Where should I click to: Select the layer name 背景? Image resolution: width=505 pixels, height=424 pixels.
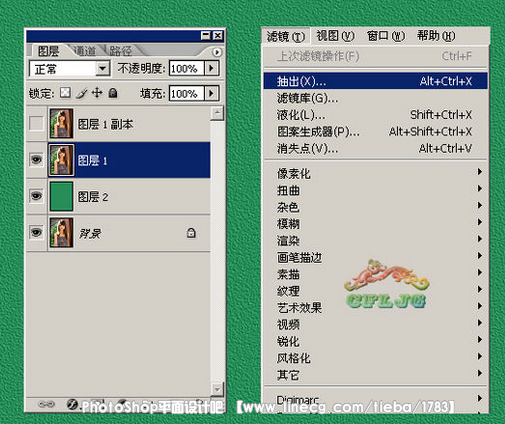tap(89, 233)
